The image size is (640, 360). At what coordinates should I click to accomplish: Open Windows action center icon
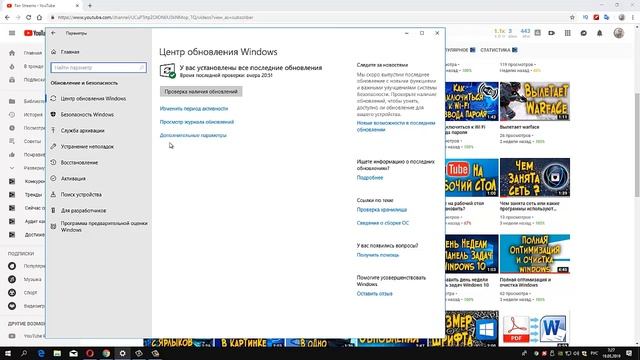(629, 353)
